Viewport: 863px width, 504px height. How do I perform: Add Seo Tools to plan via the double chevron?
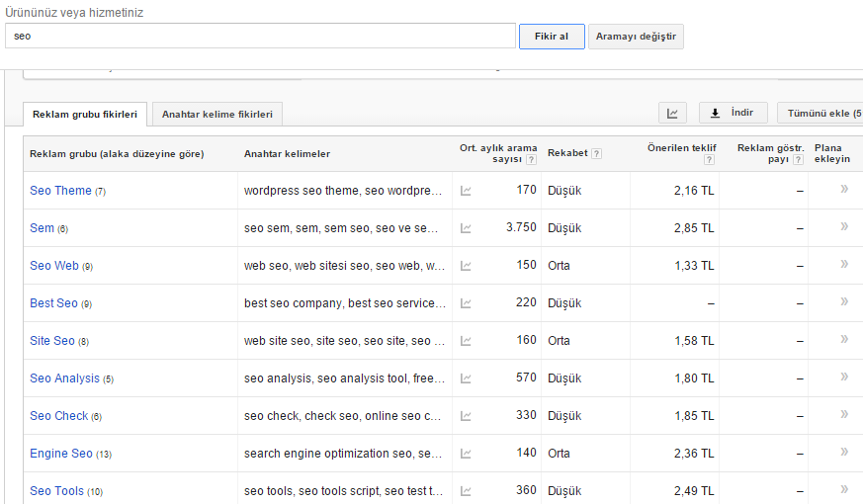click(844, 490)
